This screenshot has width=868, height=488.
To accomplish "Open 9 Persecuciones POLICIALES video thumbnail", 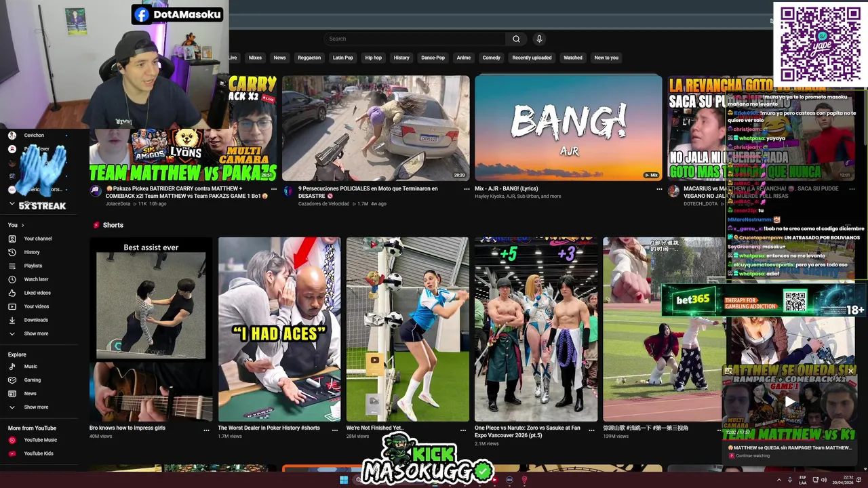I will pyautogui.click(x=376, y=128).
